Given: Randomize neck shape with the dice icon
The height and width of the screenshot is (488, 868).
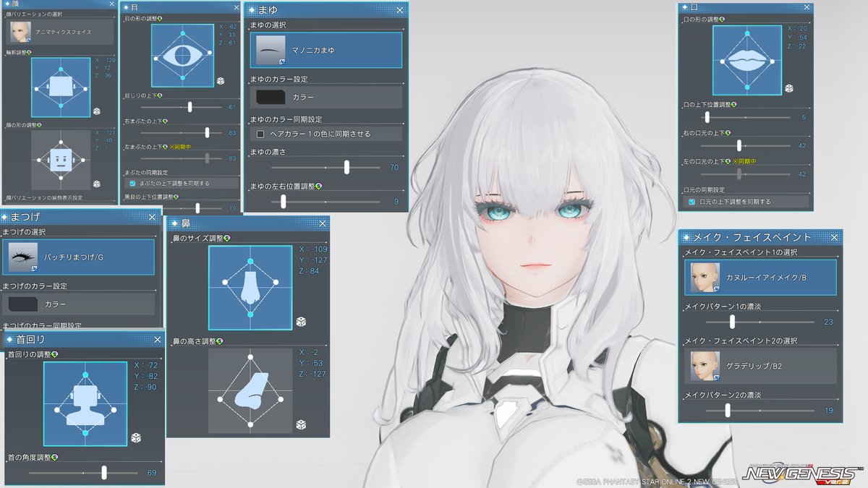Looking at the screenshot, I should click(x=136, y=437).
